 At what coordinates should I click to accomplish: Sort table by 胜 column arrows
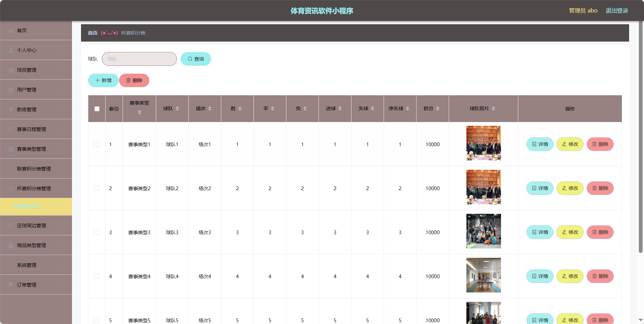[240, 109]
